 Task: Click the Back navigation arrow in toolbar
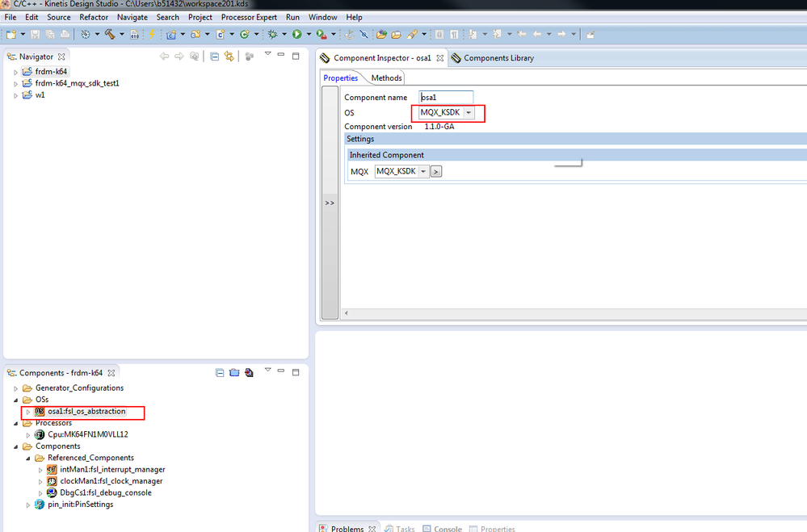point(537,35)
